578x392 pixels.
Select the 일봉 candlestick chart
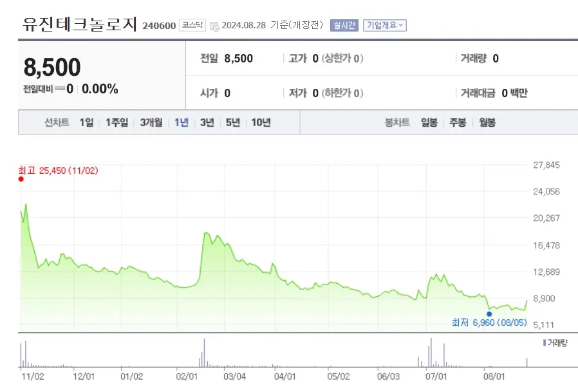coord(428,122)
